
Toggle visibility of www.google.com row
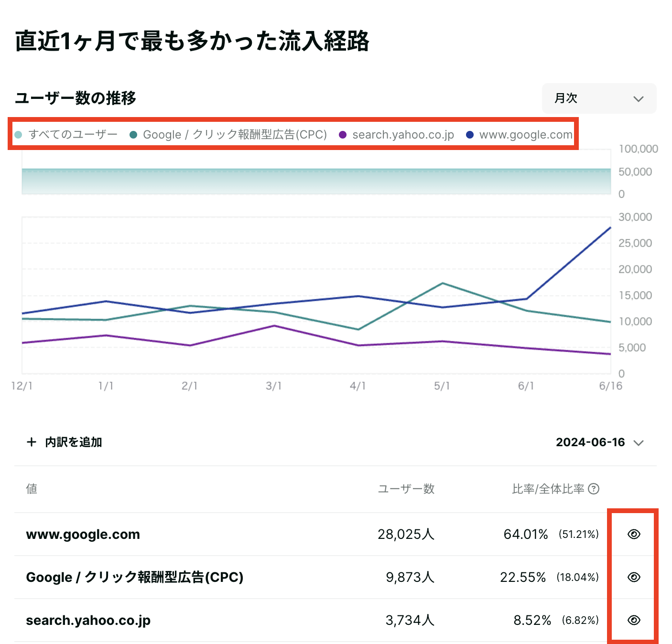pos(634,534)
